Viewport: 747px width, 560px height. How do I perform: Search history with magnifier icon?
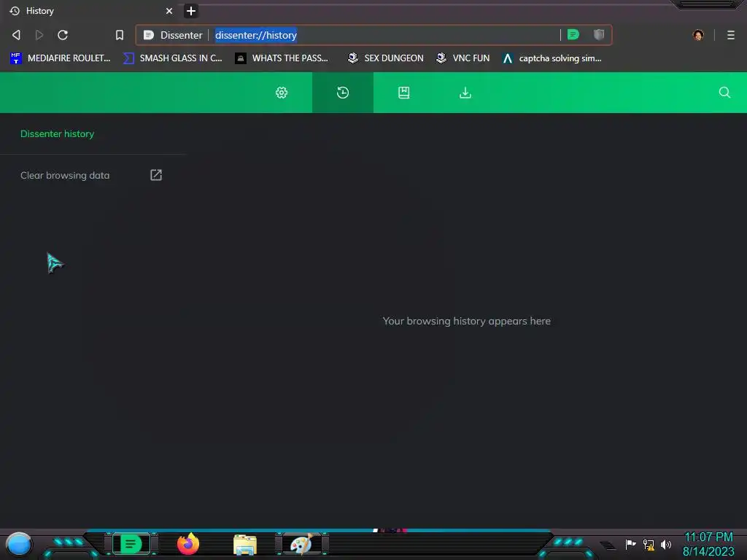(x=724, y=93)
